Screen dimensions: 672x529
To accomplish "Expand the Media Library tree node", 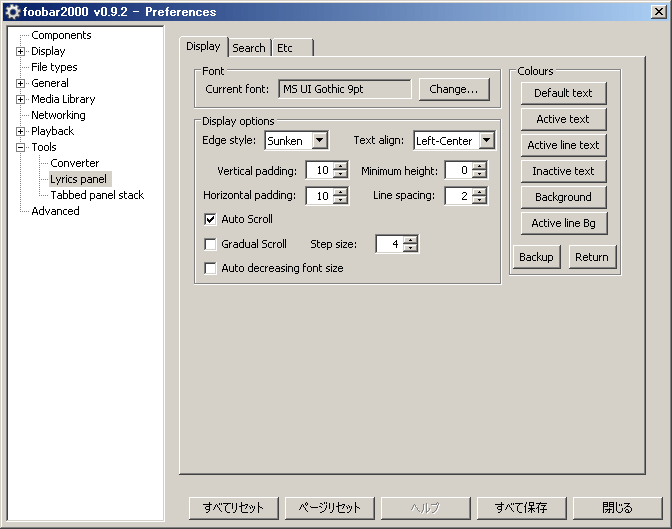I will coord(21,99).
